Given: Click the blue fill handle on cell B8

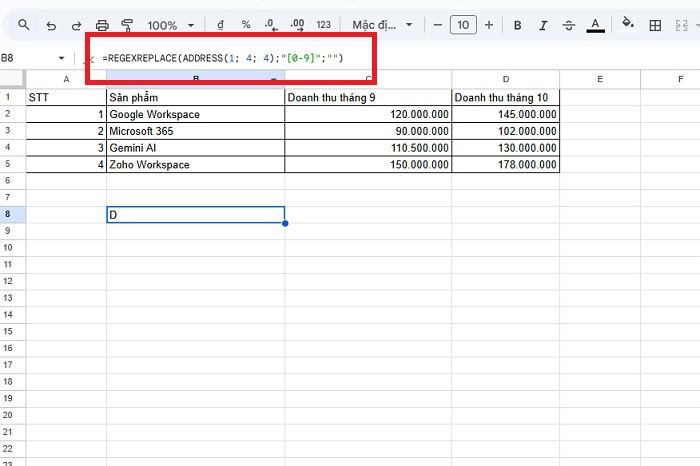Looking at the screenshot, I should [285, 223].
